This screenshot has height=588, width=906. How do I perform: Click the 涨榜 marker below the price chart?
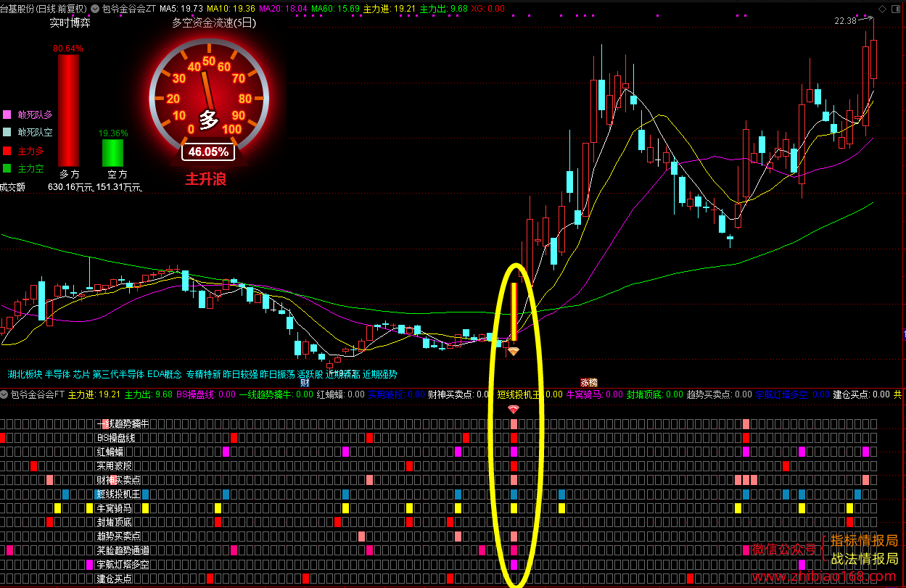click(x=588, y=382)
